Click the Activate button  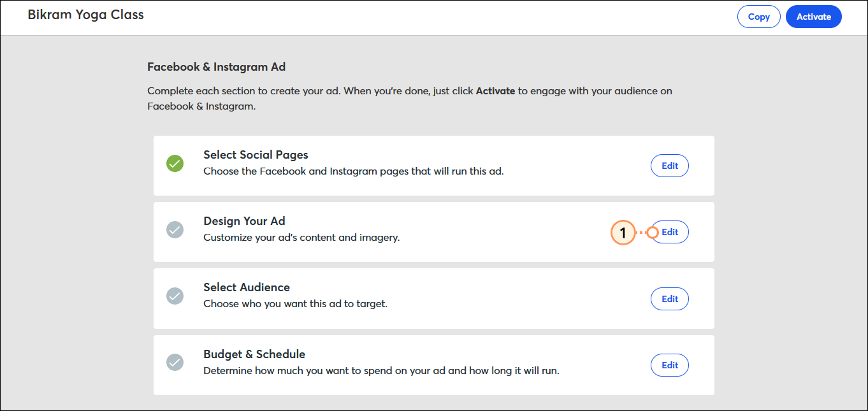pyautogui.click(x=814, y=17)
